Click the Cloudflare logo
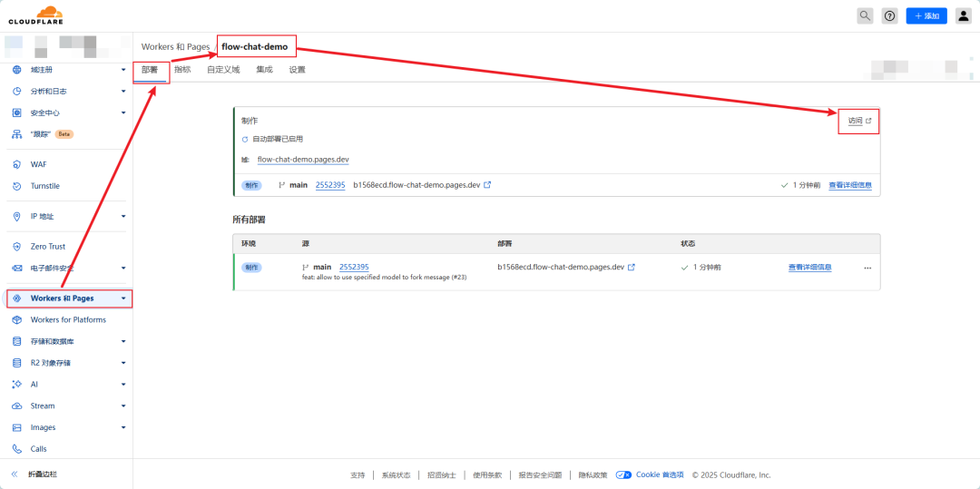Viewport: 980px width, 489px height. click(35, 15)
